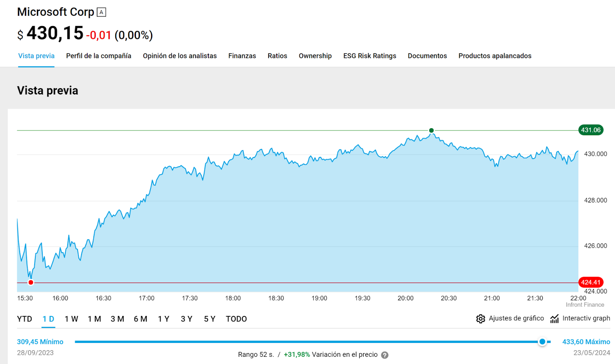Open chart settings gear icon
This screenshot has width=615, height=364.
(480, 319)
